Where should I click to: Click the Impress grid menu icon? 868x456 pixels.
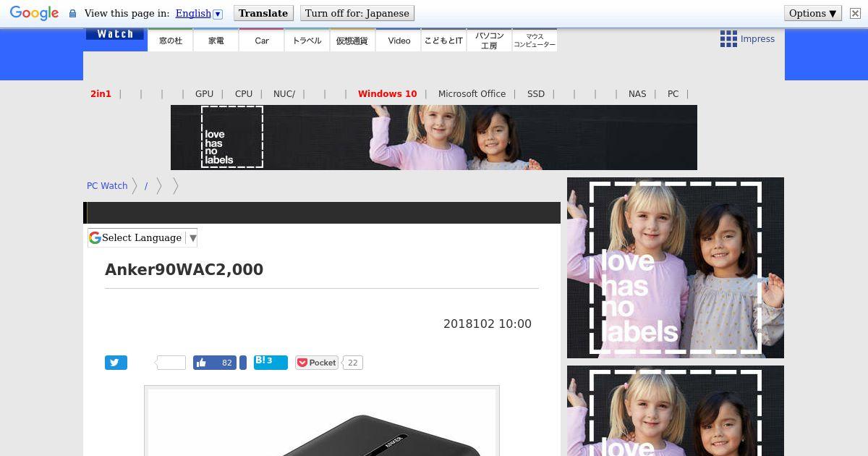(728, 39)
